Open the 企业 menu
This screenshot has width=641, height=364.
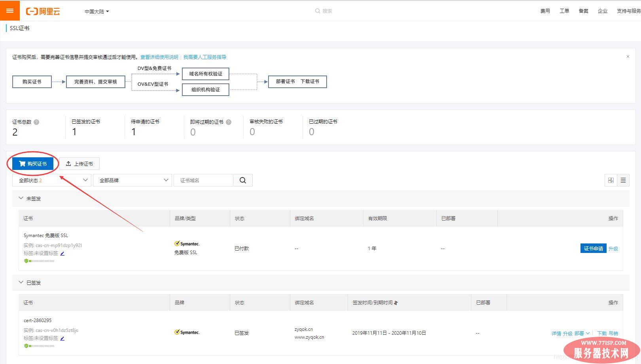[602, 11]
